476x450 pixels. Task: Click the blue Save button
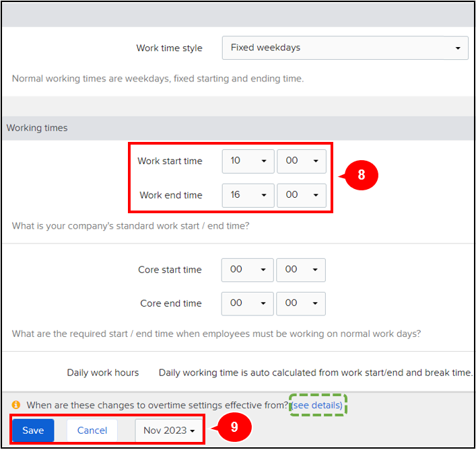33,430
